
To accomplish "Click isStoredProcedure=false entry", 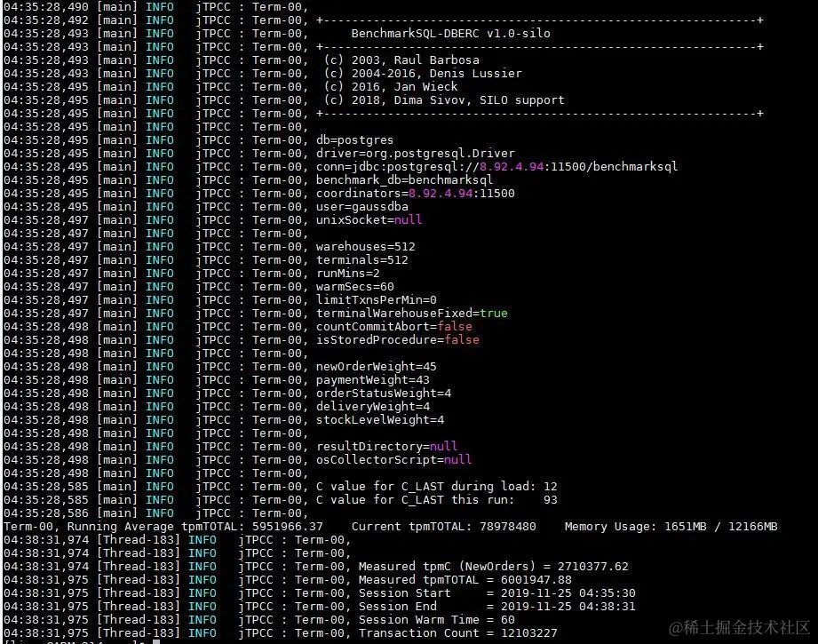I will 398,339.
